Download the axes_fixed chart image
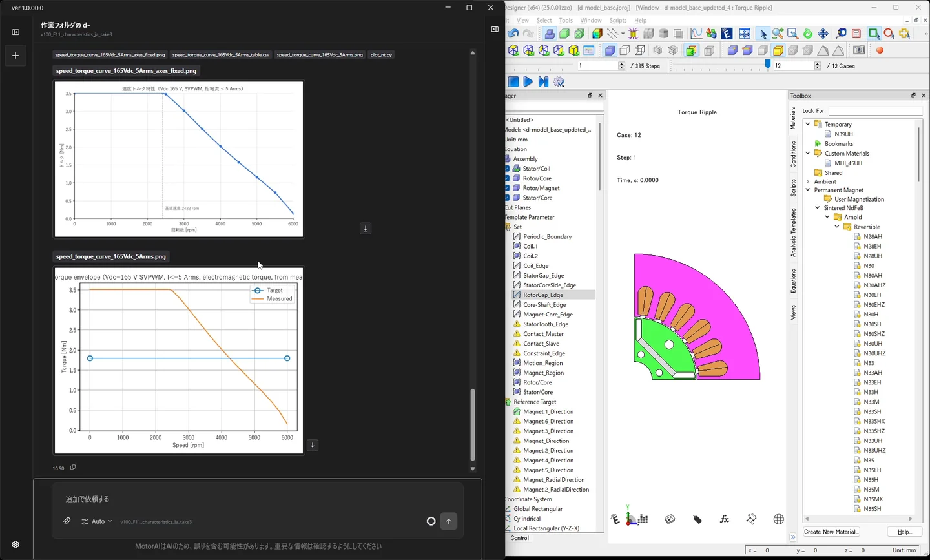 point(366,229)
